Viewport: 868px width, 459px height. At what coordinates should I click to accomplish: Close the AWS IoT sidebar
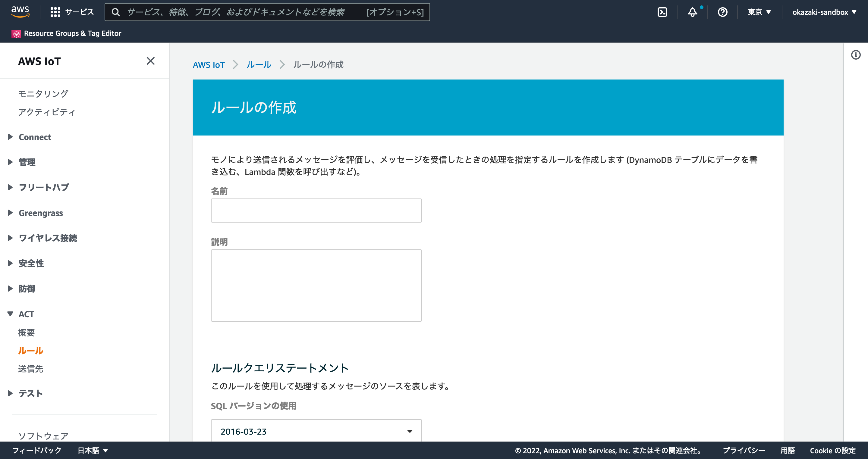[x=151, y=61]
